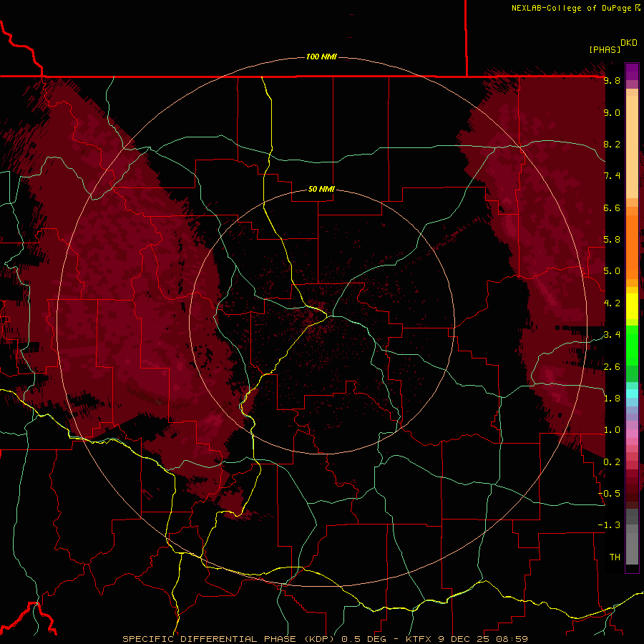Click the DKD units label above colorbar
The width and height of the screenshot is (644, 644).
[628, 43]
